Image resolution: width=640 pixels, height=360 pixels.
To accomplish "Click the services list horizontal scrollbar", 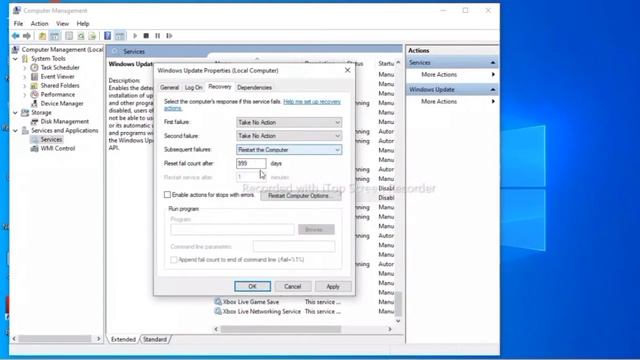I will [x=281, y=329].
